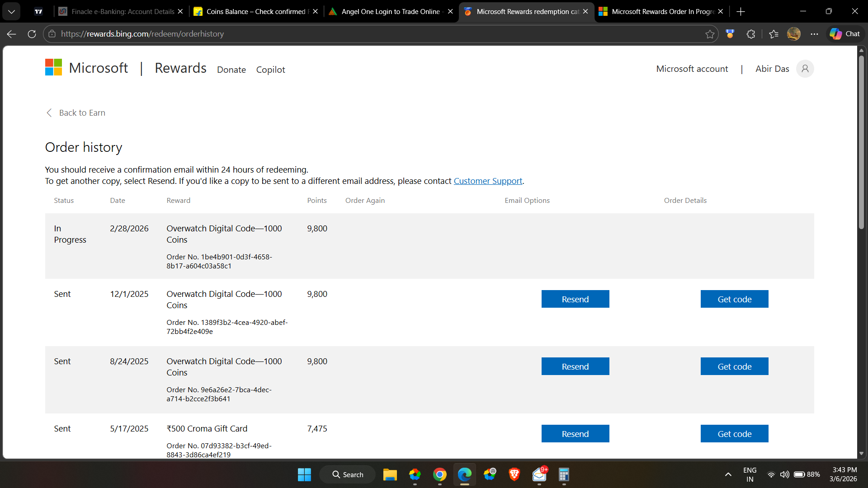
Task: Launch Google Chrome from taskbar
Action: point(439,474)
